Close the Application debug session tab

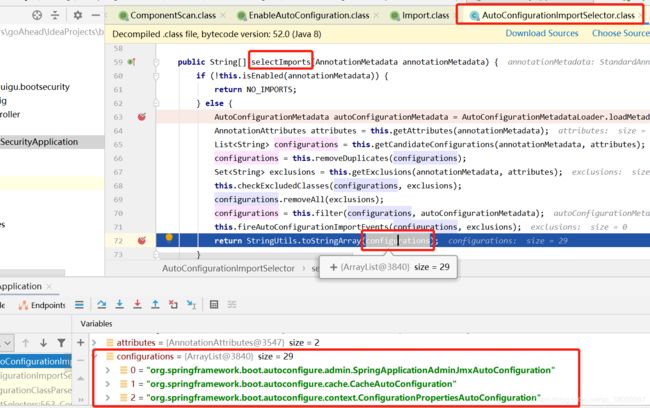pyautogui.click(x=49, y=287)
